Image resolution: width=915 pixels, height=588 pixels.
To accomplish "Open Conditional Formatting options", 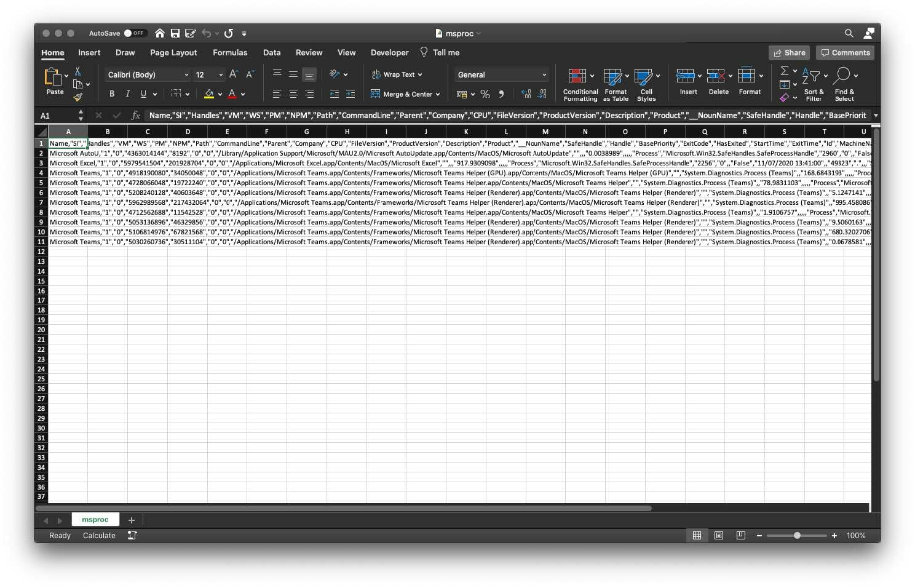I will (579, 84).
